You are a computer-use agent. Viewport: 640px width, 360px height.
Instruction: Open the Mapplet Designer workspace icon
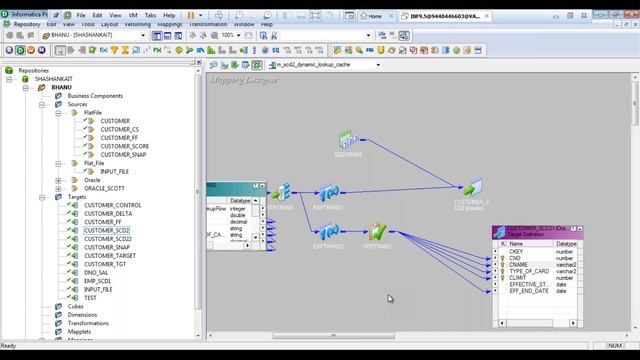(x=245, y=65)
